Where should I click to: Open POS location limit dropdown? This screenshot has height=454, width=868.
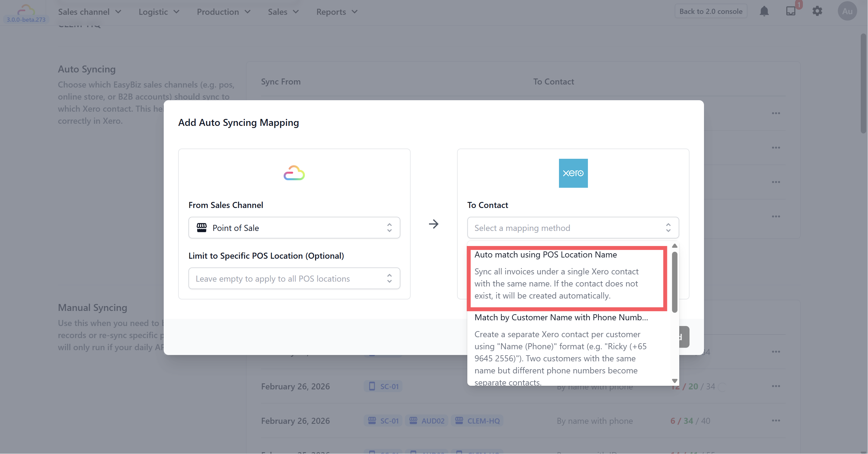[294, 278]
